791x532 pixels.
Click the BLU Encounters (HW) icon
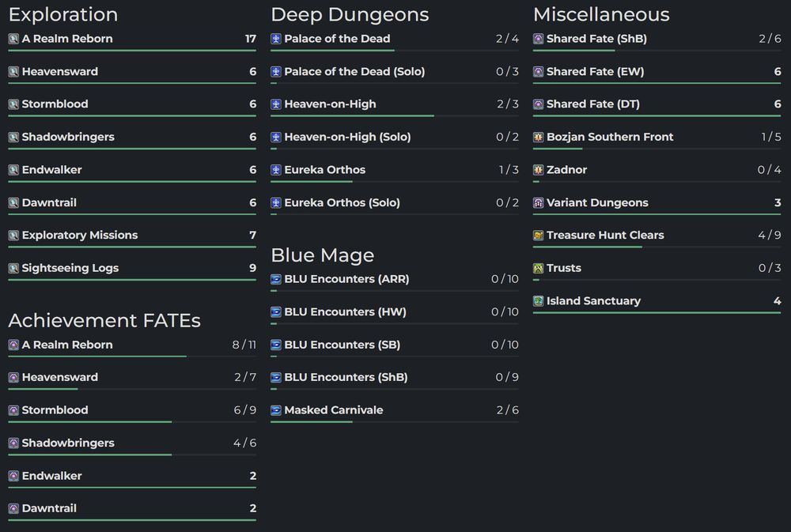tap(276, 312)
